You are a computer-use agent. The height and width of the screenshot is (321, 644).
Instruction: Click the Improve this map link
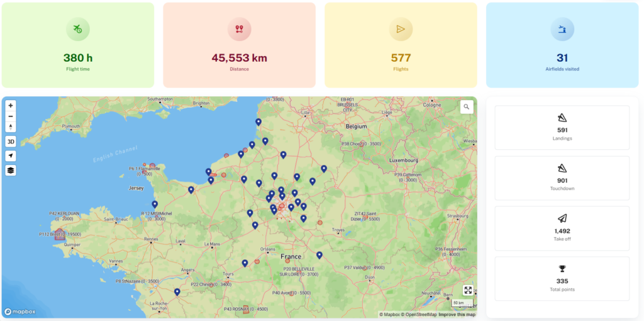[x=457, y=314]
